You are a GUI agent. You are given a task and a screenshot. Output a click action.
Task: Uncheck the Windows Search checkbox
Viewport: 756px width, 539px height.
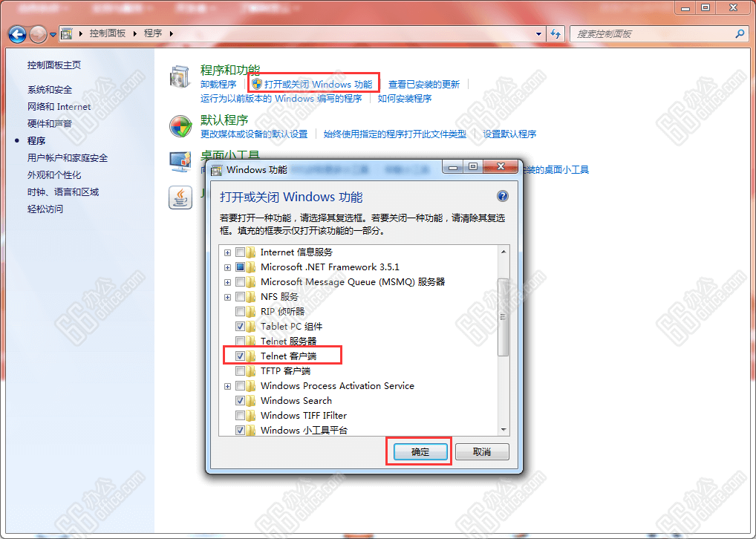pos(240,401)
